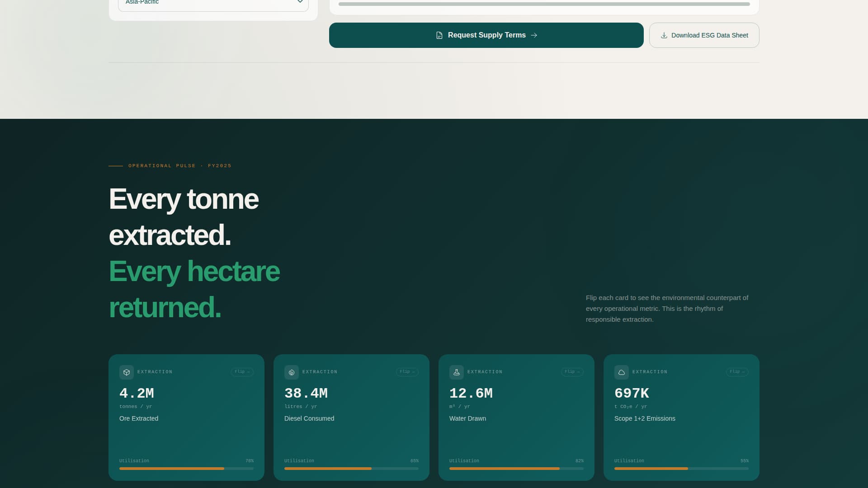868x488 pixels.
Task: Flip the Scope 1+2 Emissions card
Action: tap(737, 372)
